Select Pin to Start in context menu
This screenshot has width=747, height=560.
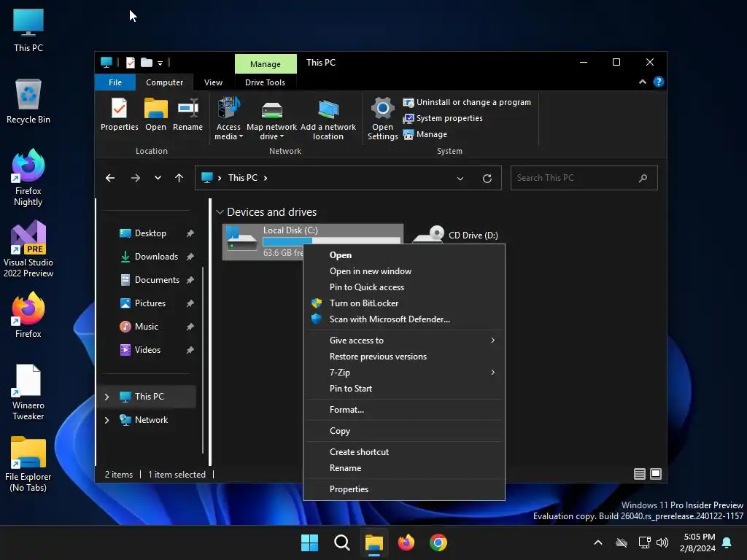pyautogui.click(x=404, y=389)
